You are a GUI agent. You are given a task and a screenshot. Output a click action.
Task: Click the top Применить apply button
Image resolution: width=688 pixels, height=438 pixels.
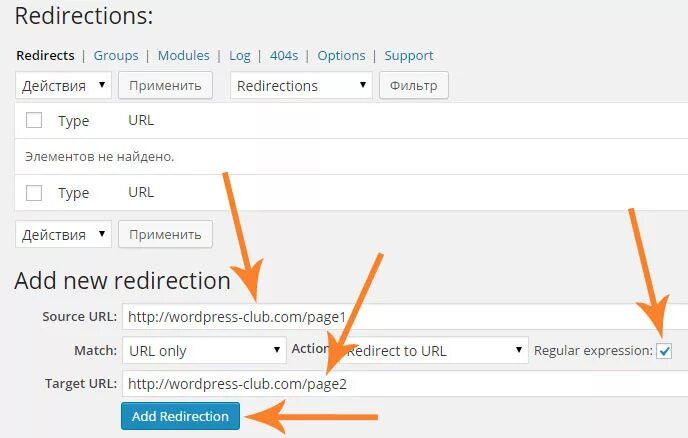[x=165, y=86]
